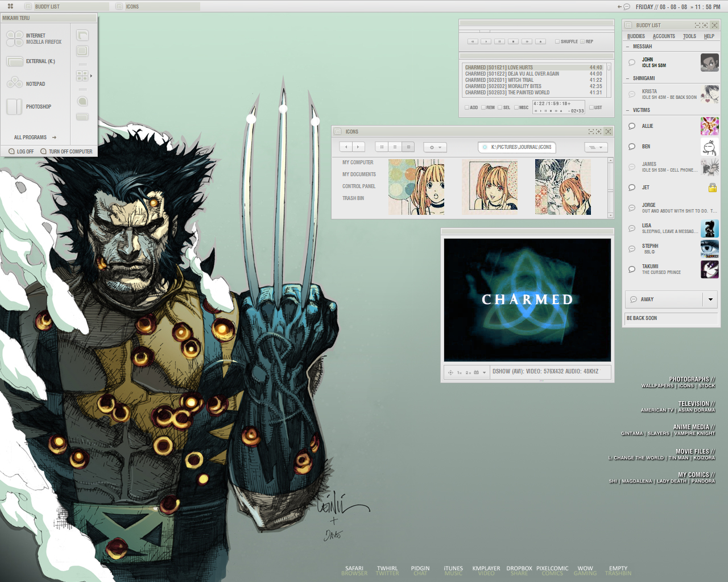Select the first thumbnail with balloons
728x582 pixels.
coord(416,187)
